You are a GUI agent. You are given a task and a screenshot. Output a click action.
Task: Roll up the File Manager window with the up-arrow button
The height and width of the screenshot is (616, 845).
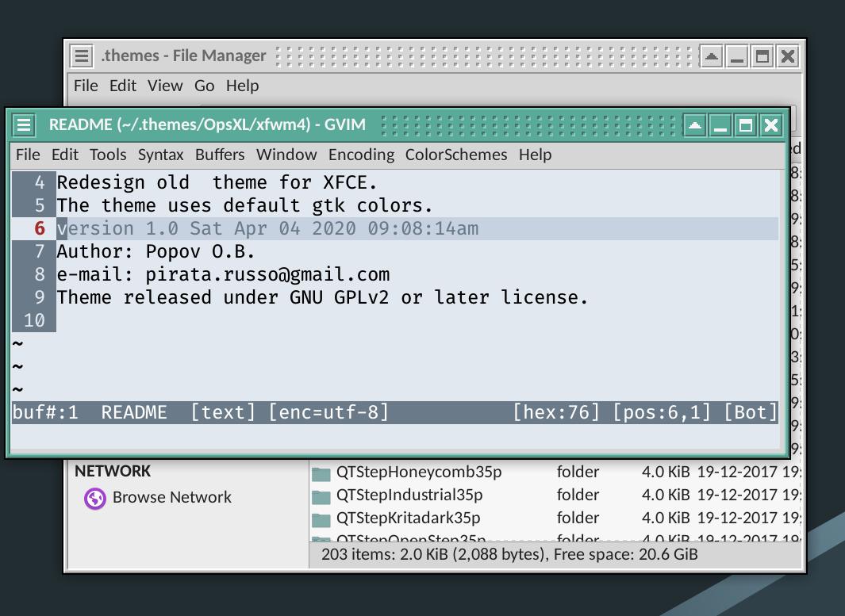coord(712,56)
